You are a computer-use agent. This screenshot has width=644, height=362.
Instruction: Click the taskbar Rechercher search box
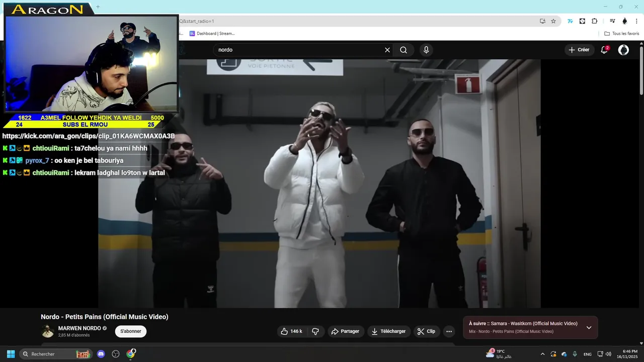(x=56, y=354)
